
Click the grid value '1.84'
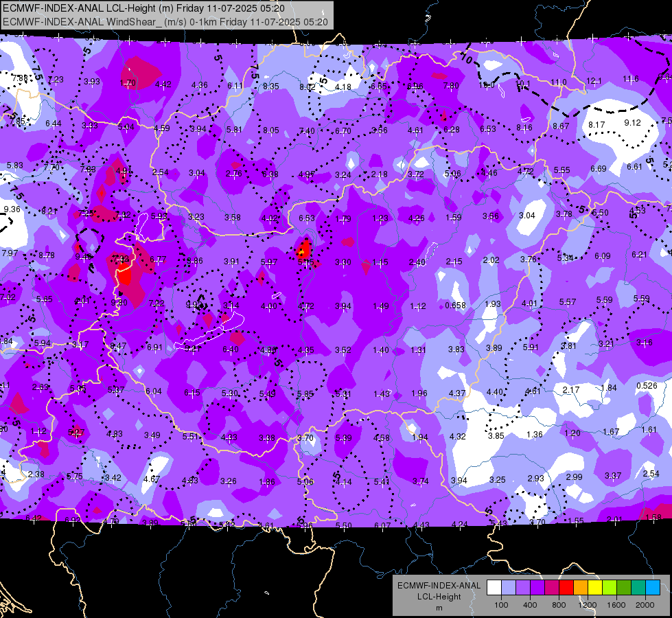[x=609, y=388]
